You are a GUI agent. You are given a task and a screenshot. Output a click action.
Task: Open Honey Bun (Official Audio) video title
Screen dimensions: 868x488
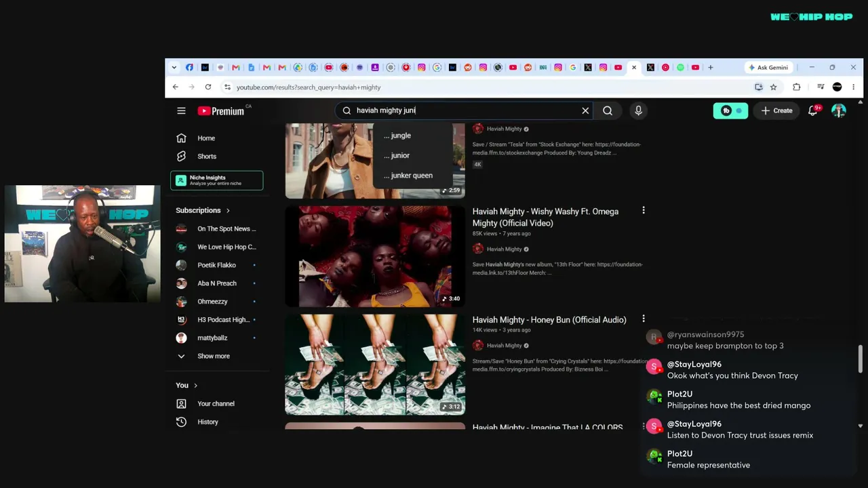point(549,319)
